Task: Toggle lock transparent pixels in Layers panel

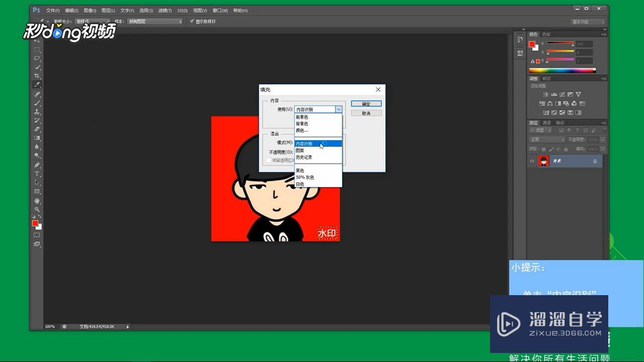Action: pyautogui.click(x=543, y=149)
